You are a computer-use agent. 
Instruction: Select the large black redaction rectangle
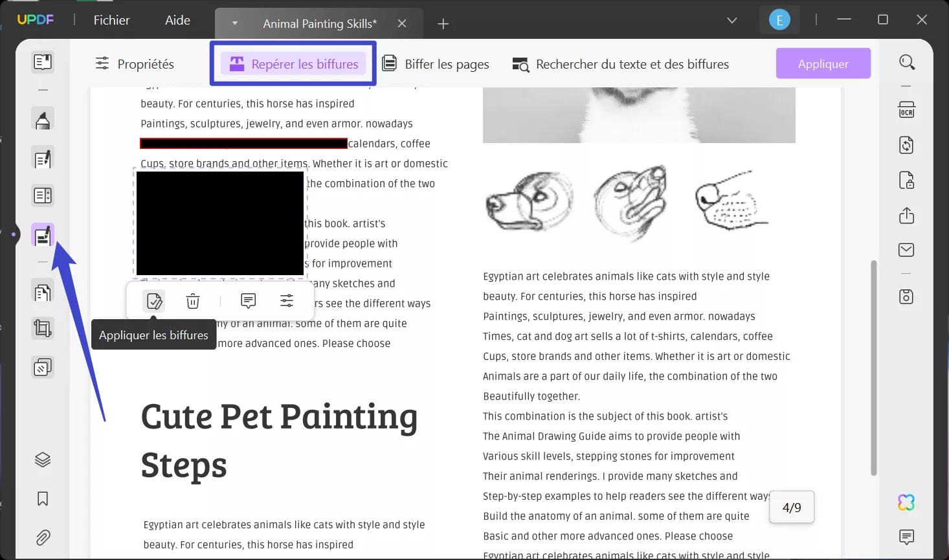tap(220, 223)
